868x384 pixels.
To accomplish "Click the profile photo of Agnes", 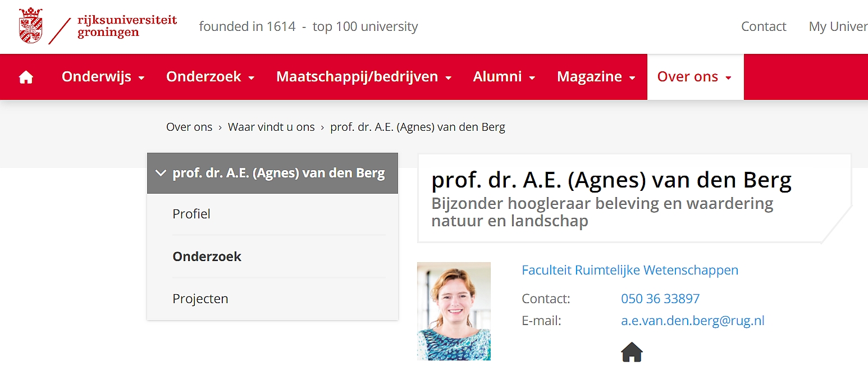I will tap(454, 311).
